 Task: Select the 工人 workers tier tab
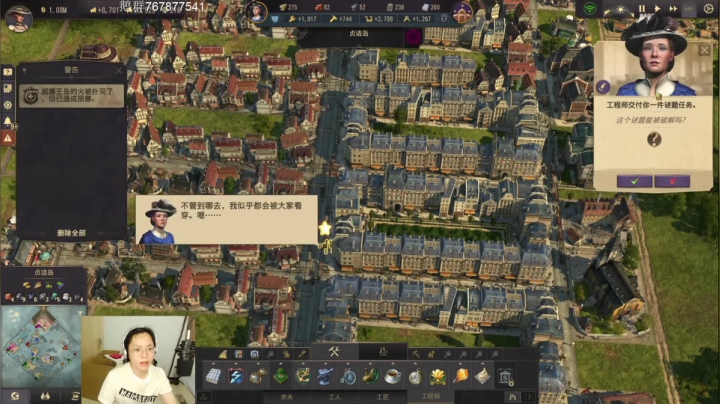click(334, 397)
